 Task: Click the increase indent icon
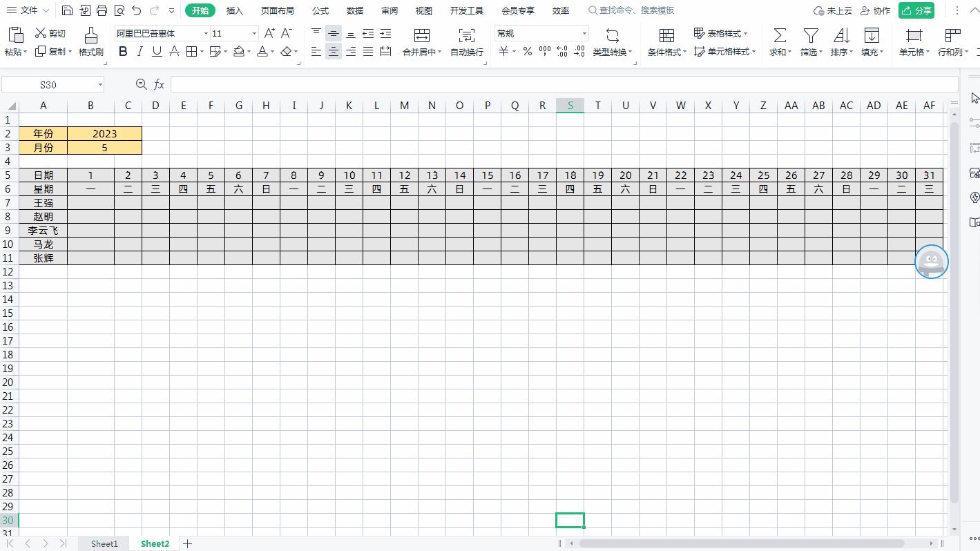pos(385,33)
